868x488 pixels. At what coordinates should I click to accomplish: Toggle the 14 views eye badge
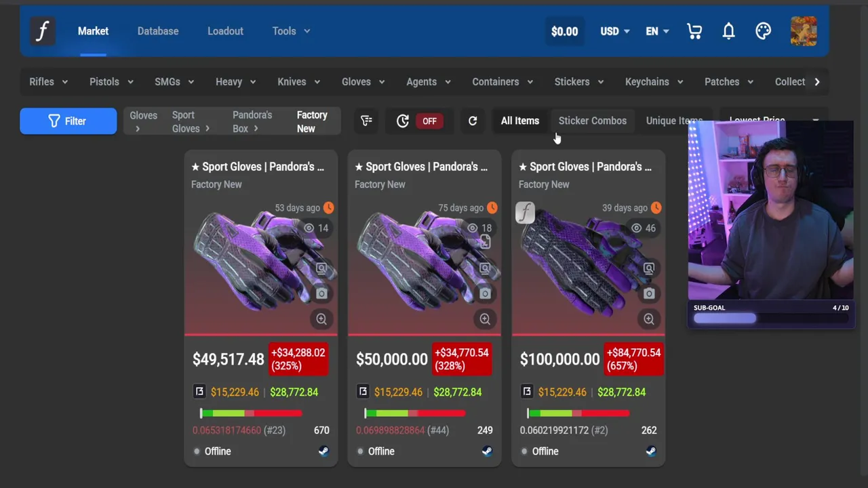tap(316, 228)
